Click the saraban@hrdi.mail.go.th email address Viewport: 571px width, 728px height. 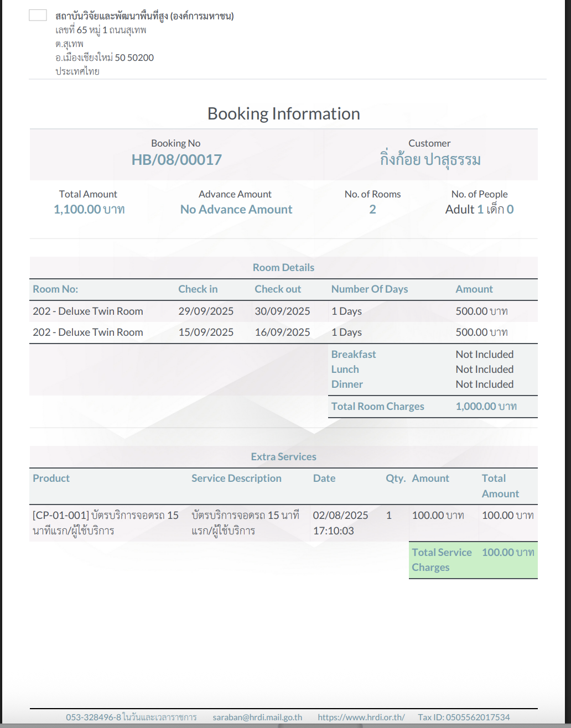257,717
